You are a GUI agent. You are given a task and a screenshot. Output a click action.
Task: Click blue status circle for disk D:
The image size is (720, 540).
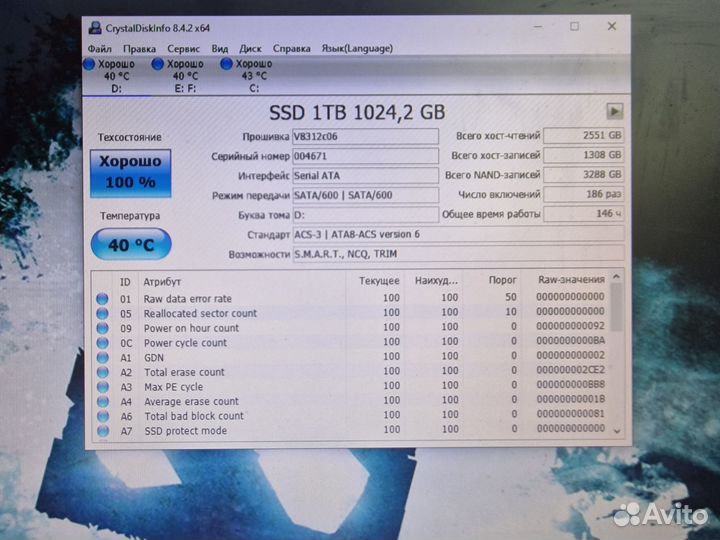point(89,64)
